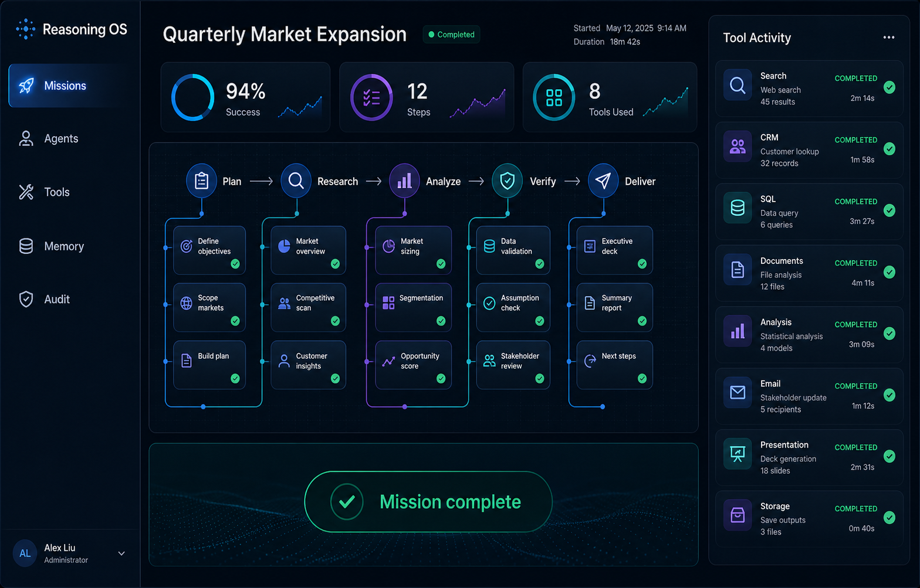
Task: Click the Mission complete check circle icon
Action: pyautogui.click(x=347, y=502)
